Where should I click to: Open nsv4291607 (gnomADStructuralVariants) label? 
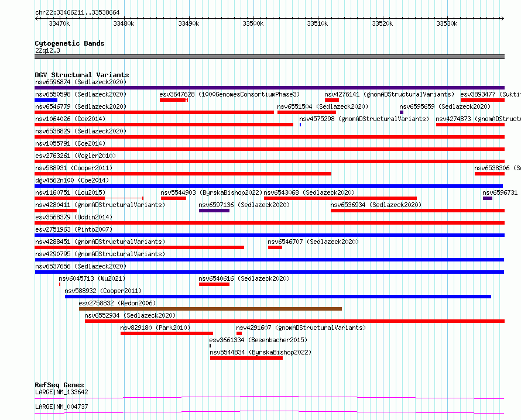point(301,328)
